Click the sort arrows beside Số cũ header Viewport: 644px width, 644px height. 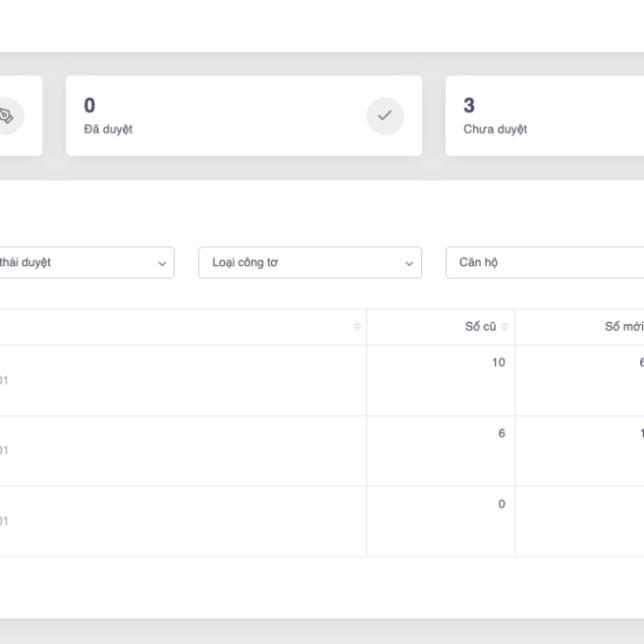[505, 327]
